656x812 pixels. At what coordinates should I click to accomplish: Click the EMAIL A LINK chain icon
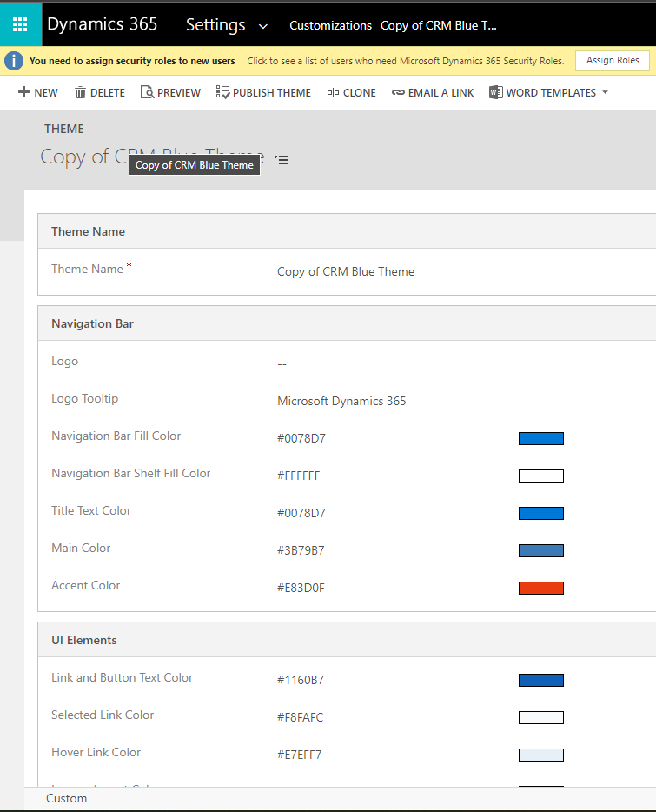coord(398,92)
